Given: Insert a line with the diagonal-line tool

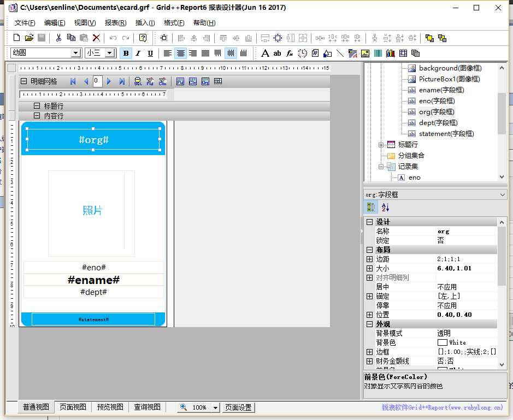Looking at the screenshot, I should pos(340,54).
